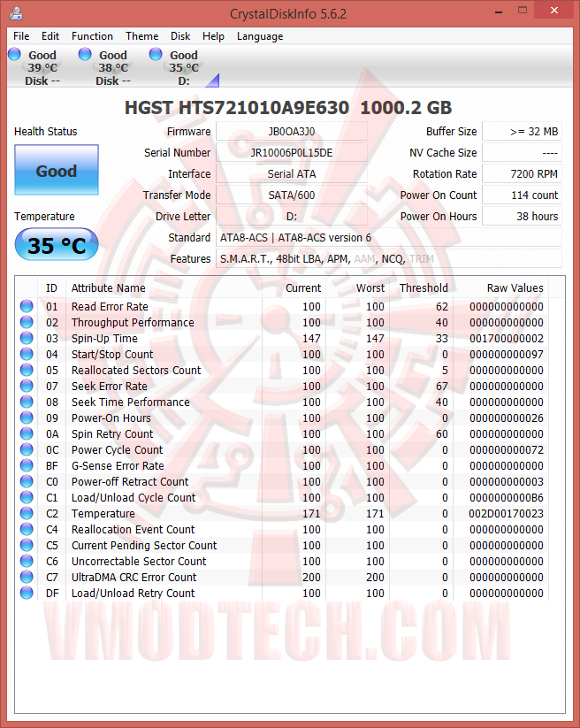Click the status orb for Seek Error Rate
580x728 pixels.
coord(27,386)
